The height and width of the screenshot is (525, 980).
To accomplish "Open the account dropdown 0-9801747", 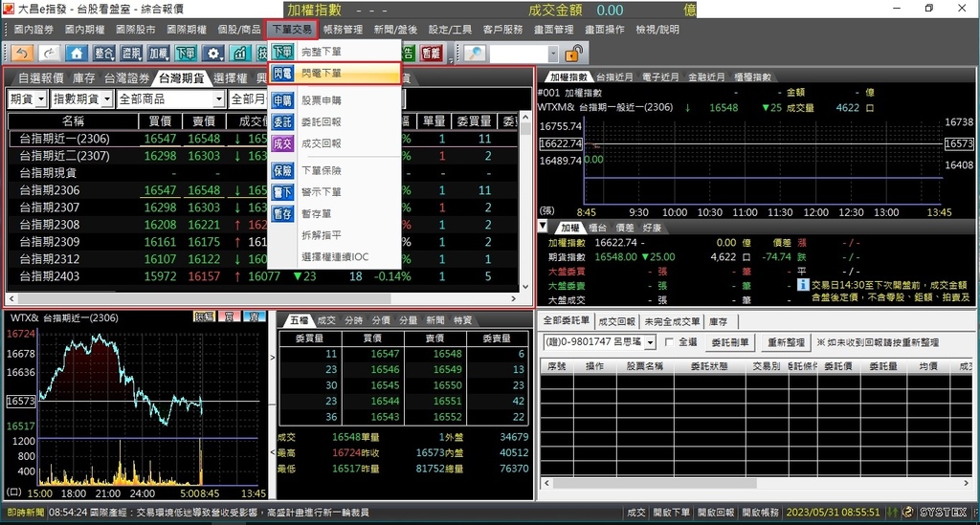I will [599, 342].
